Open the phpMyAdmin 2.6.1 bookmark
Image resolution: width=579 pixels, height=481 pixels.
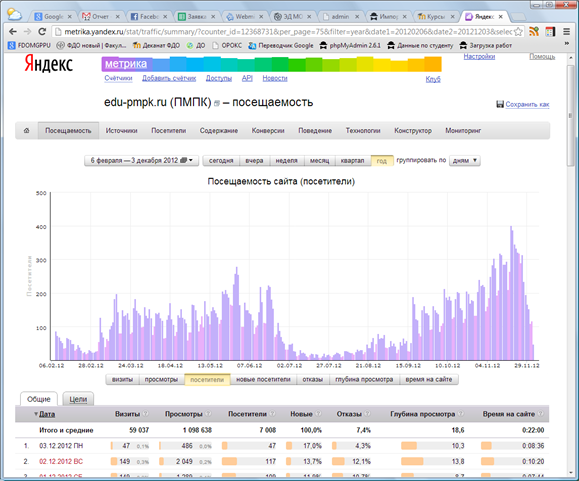[350, 45]
